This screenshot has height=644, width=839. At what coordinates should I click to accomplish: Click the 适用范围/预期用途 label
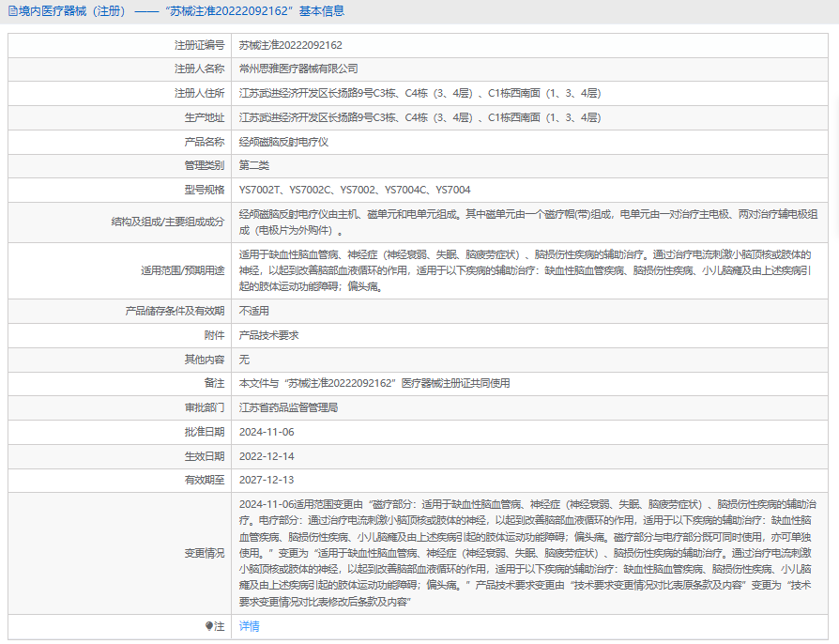pyautogui.click(x=183, y=270)
